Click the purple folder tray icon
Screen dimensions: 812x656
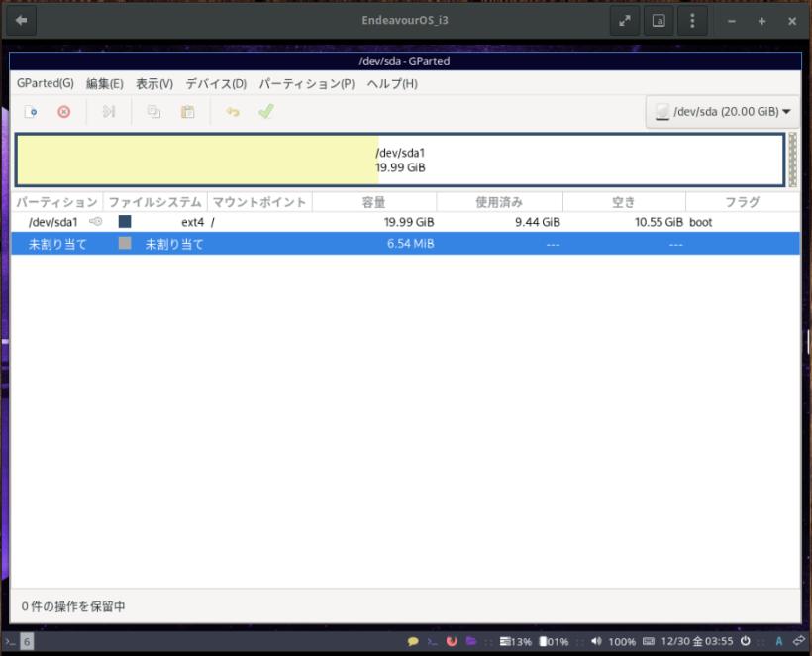click(x=471, y=641)
